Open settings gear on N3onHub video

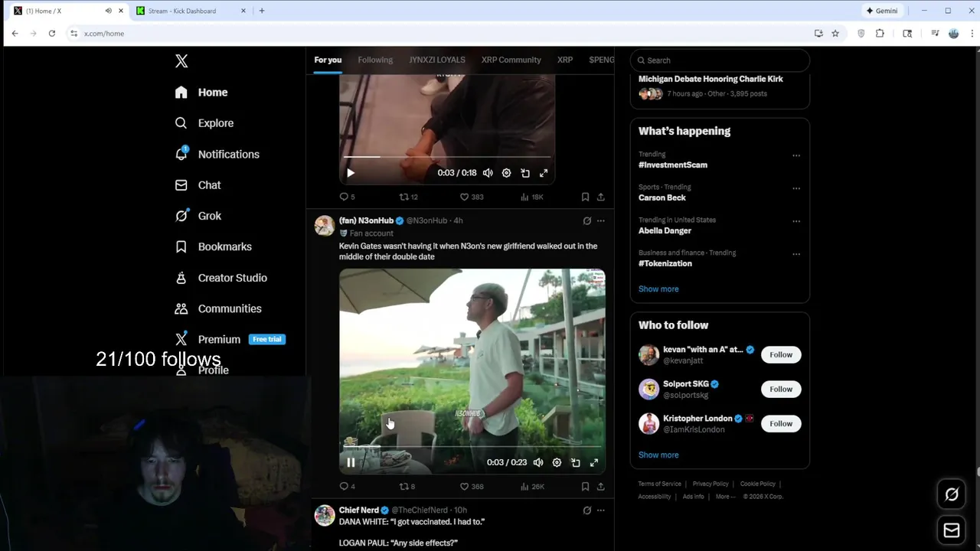click(x=557, y=462)
